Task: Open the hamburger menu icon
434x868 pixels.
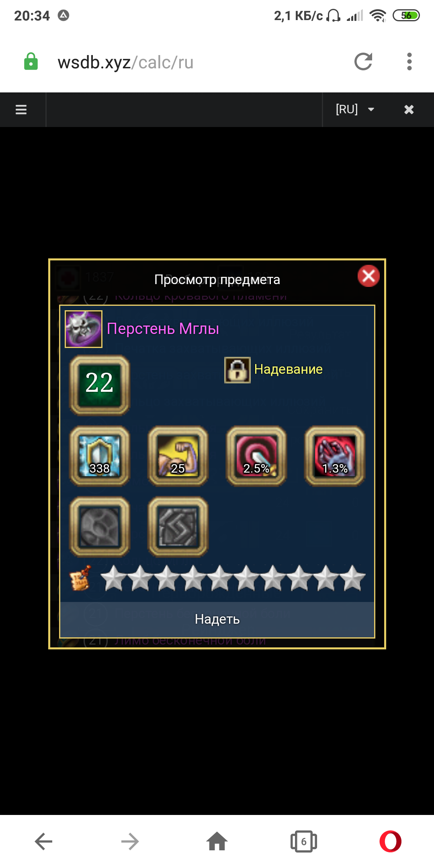Action: tap(21, 109)
